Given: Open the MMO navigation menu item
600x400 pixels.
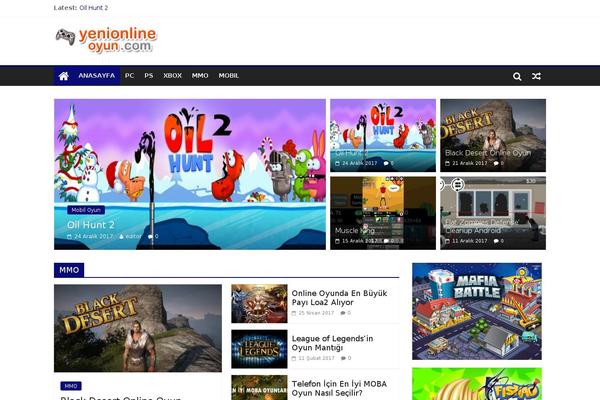Looking at the screenshot, I should click(x=200, y=75).
